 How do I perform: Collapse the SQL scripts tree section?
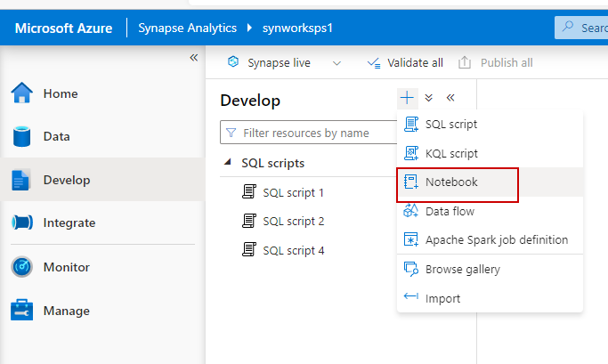pos(228,163)
